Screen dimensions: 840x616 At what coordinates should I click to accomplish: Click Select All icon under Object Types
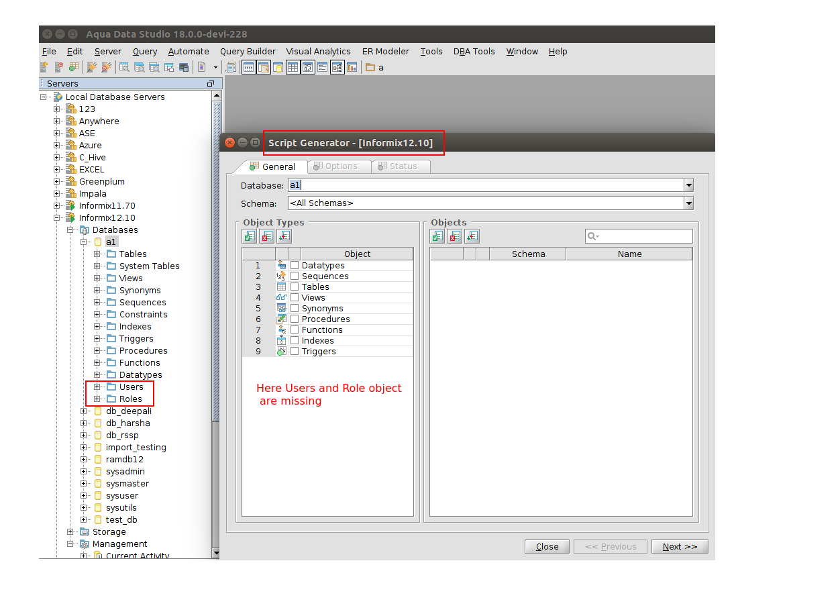point(250,236)
